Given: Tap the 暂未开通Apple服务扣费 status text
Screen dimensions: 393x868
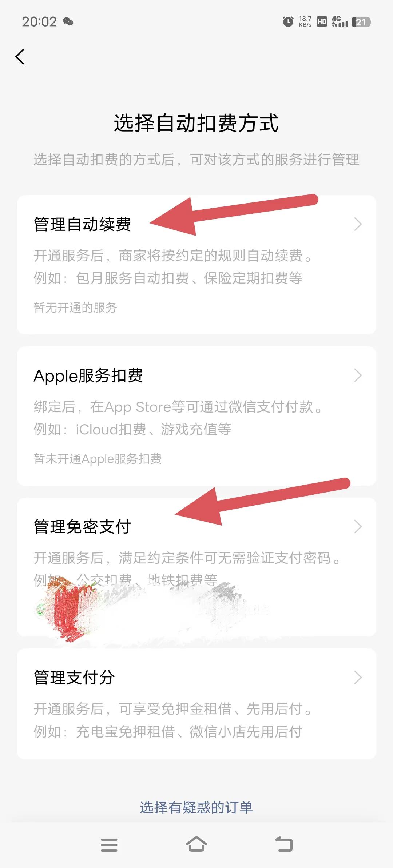Looking at the screenshot, I should [98, 459].
